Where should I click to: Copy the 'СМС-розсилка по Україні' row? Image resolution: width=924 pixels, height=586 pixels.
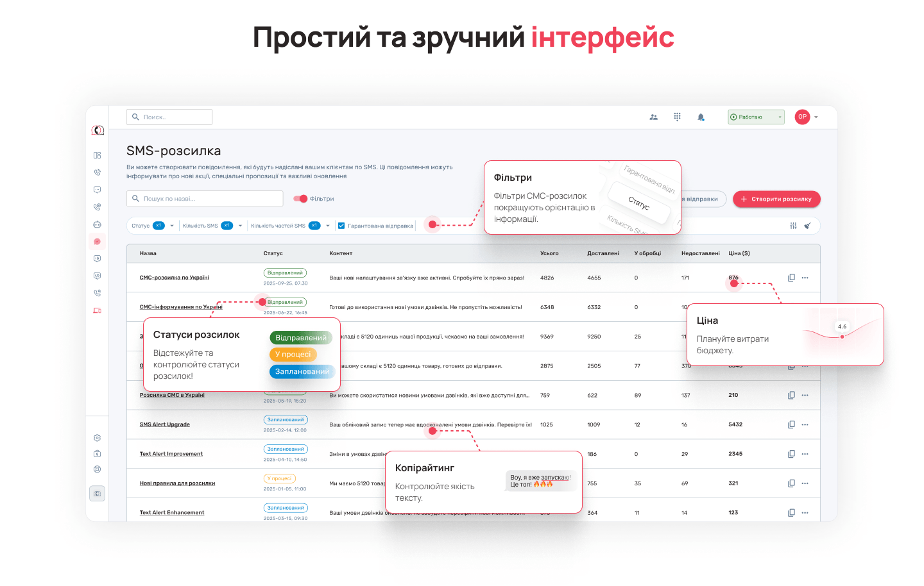coord(791,278)
